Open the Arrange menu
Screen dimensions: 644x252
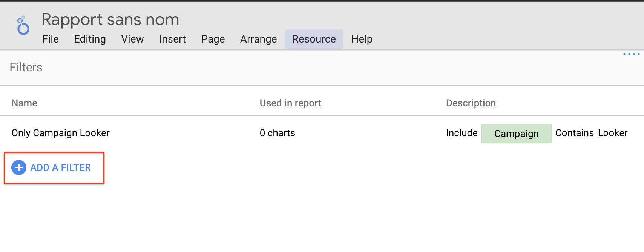[258, 39]
